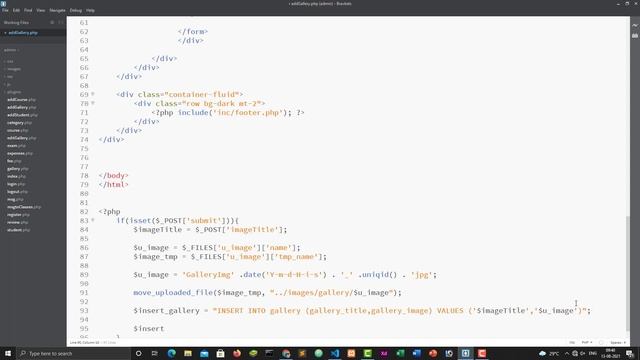The image size is (640, 360).
Task: Collapse code block at line 69
Action: click(93, 94)
